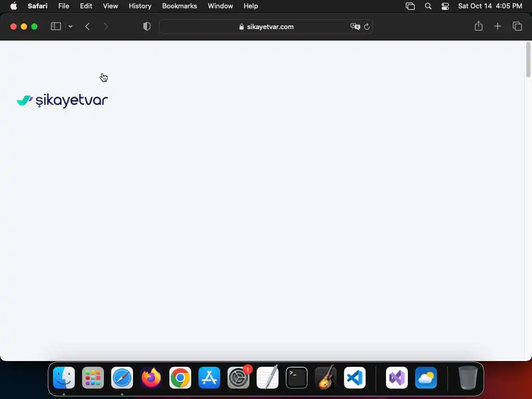Open Stage Manager icon in menu bar

(x=410, y=6)
